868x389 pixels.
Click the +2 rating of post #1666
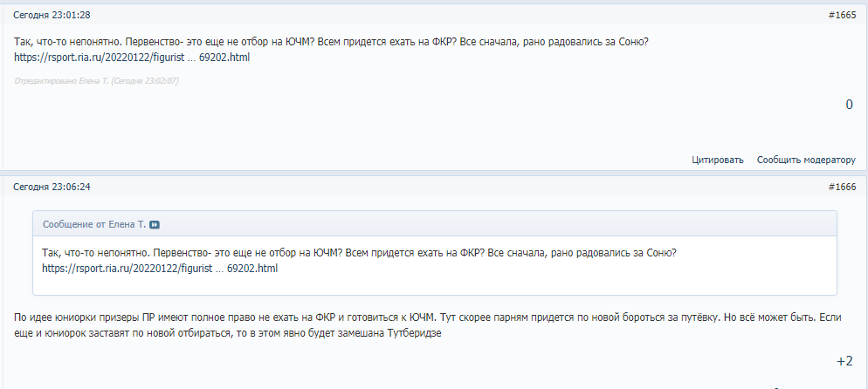(x=844, y=361)
